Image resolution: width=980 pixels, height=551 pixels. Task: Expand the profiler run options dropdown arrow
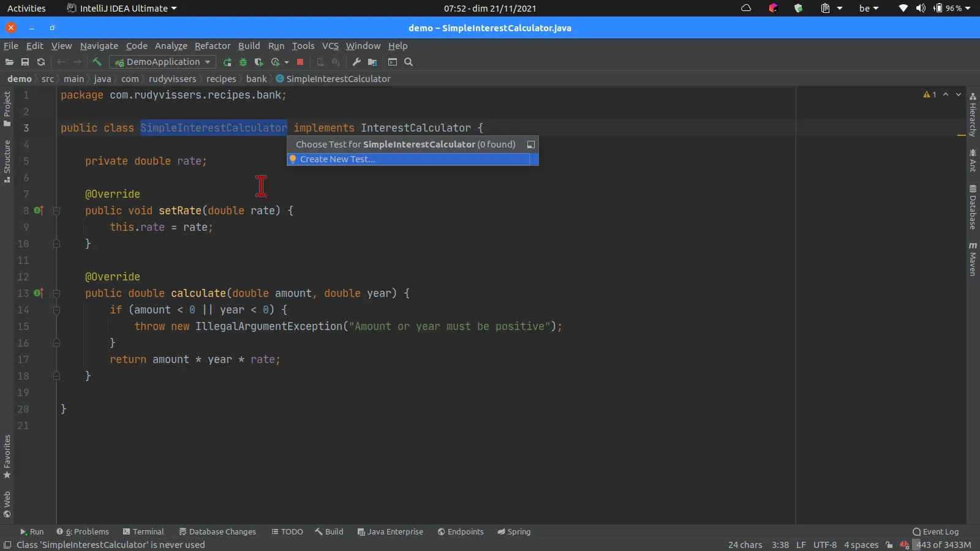click(287, 62)
